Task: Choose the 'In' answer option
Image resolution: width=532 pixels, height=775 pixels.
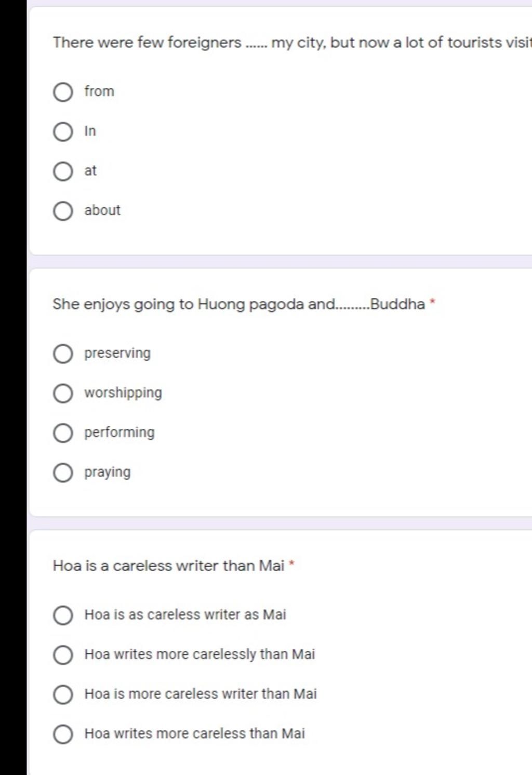Action: 63,132
